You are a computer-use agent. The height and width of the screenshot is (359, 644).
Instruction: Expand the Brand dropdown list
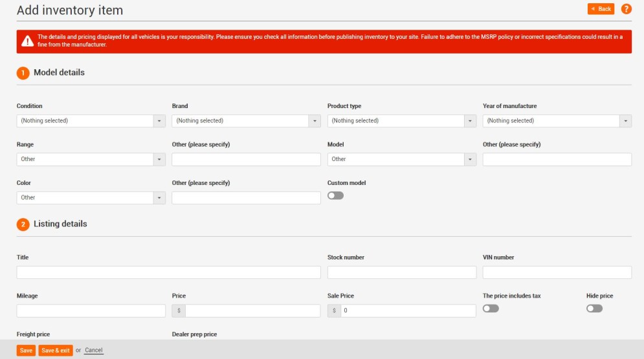pyautogui.click(x=246, y=121)
